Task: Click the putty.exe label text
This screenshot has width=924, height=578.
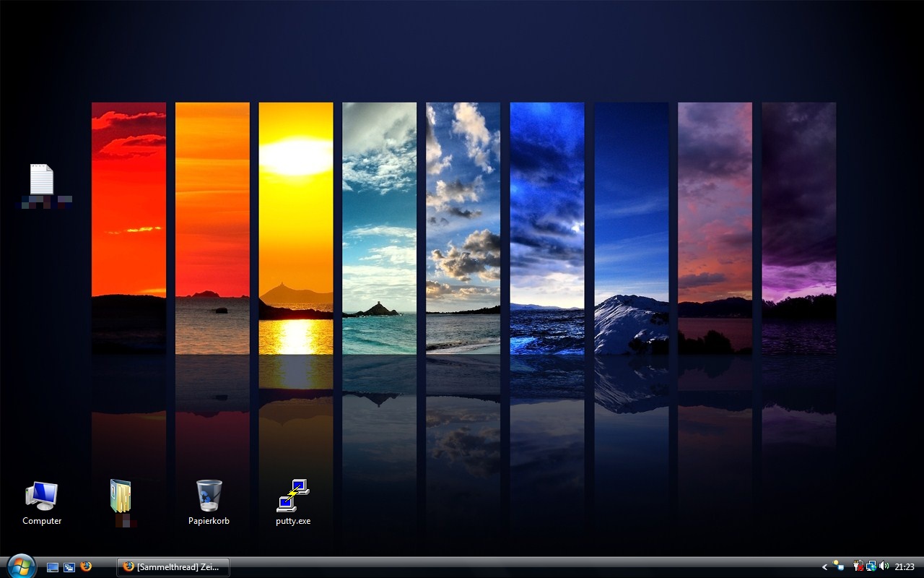Action: point(293,520)
